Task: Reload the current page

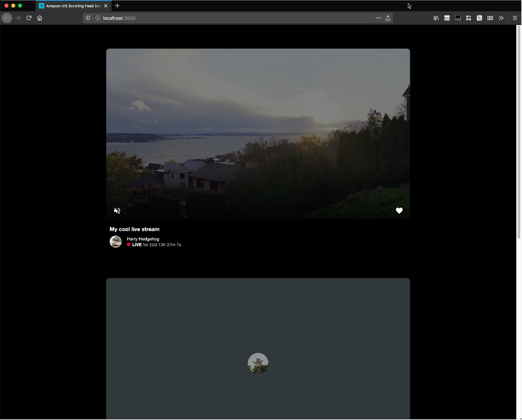Action: 29,18
